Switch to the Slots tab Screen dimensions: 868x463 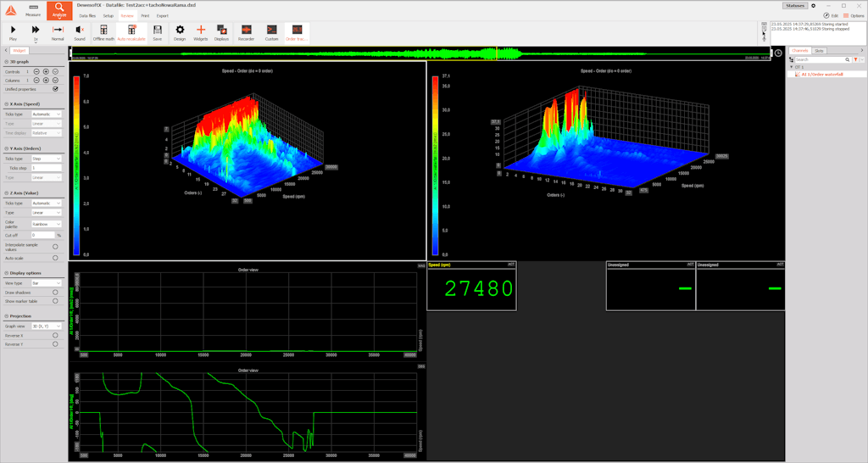(820, 51)
